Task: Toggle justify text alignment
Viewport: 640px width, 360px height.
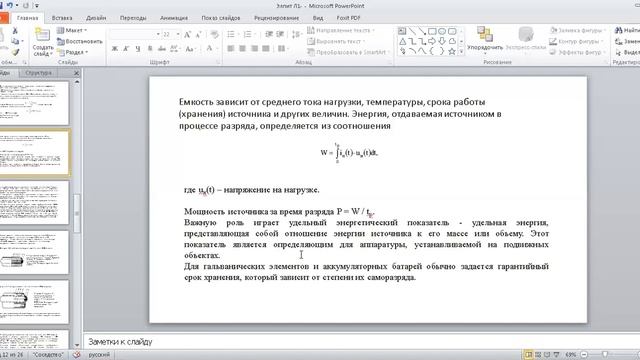Action: click(266, 49)
